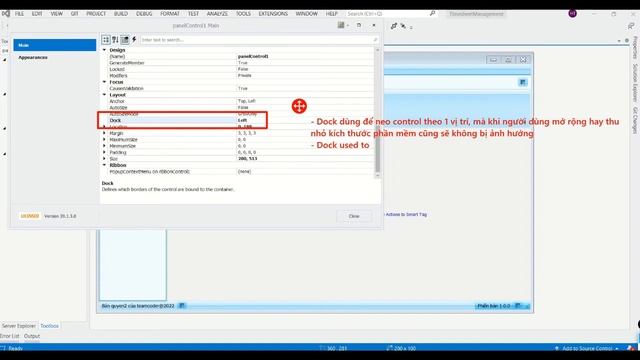
Task: Click the first designer toolbar icon right of dialog
Action: coord(393,26)
